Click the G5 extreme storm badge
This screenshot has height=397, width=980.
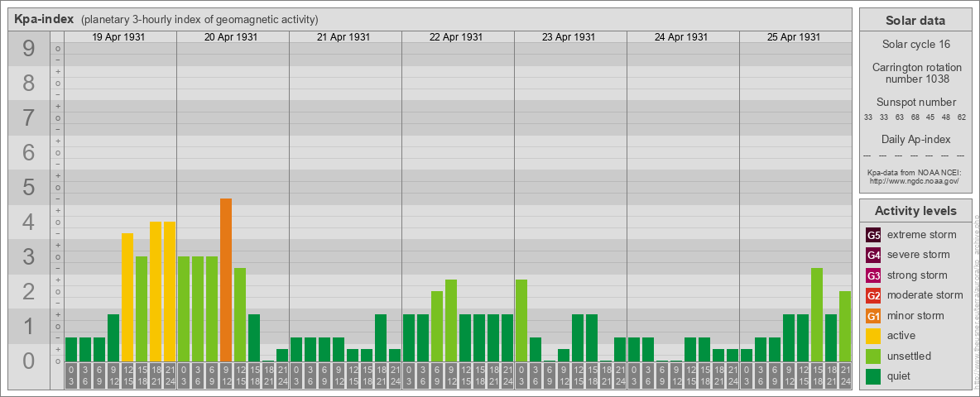coord(873,236)
